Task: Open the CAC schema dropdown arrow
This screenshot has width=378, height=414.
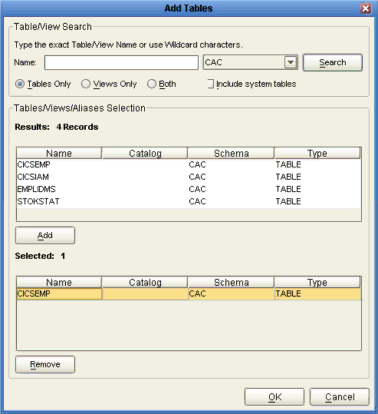Action: click(x=291, y=62)
